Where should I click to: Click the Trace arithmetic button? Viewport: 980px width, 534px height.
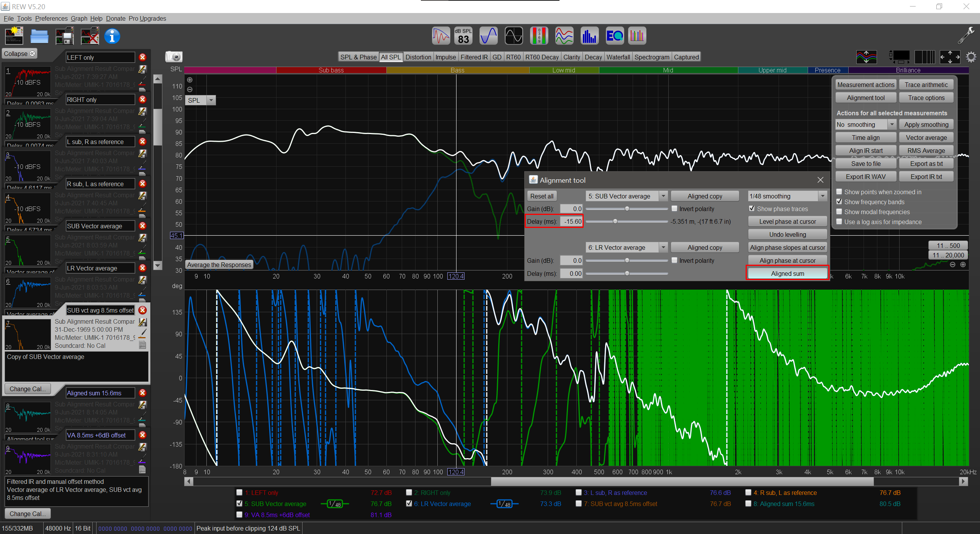[926, 85]
